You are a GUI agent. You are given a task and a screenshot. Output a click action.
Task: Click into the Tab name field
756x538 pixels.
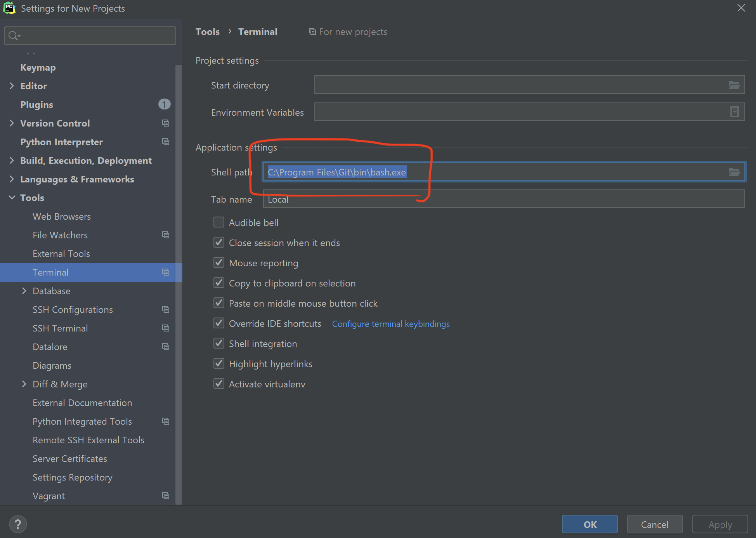504,199
